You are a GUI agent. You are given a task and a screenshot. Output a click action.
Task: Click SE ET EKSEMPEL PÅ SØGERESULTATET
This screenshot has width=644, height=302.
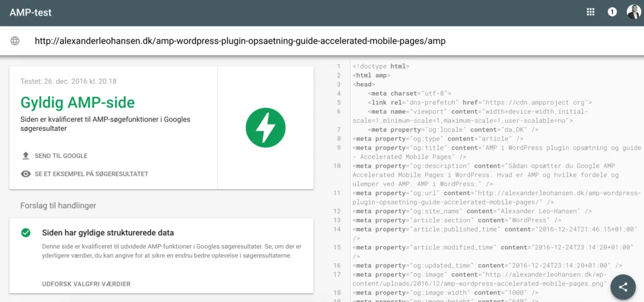tap(91, 174)
